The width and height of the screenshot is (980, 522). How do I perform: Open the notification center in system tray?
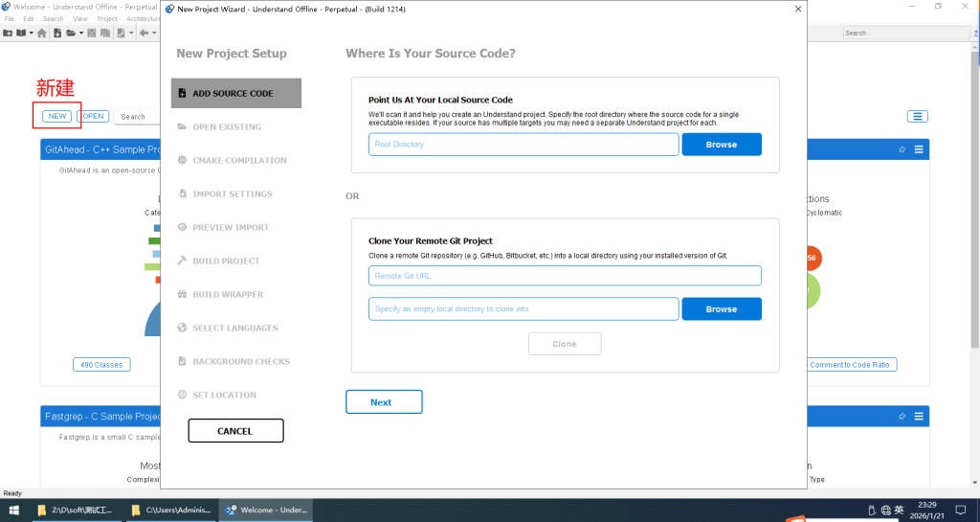point(961,510)
